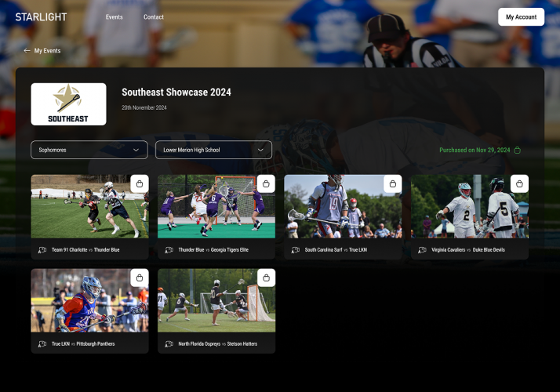Open Team 91 Charlotte vs Thunder Blue thumbnail
The width and height of the screenshot is (560, 392).
point(89,206)
